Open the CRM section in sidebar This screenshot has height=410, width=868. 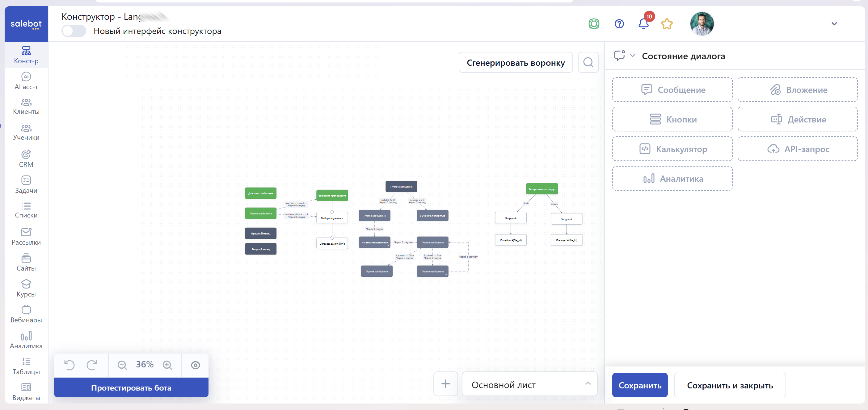click(26, 159)
